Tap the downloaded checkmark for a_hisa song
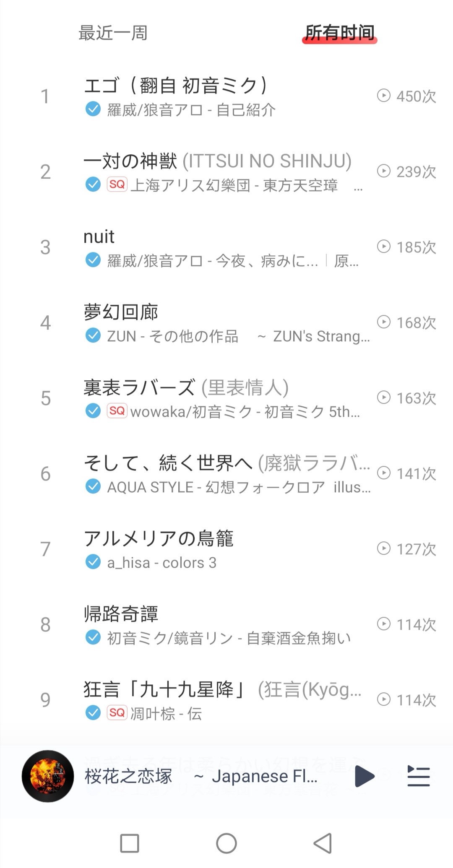The image size is (453, 868). 93,562
